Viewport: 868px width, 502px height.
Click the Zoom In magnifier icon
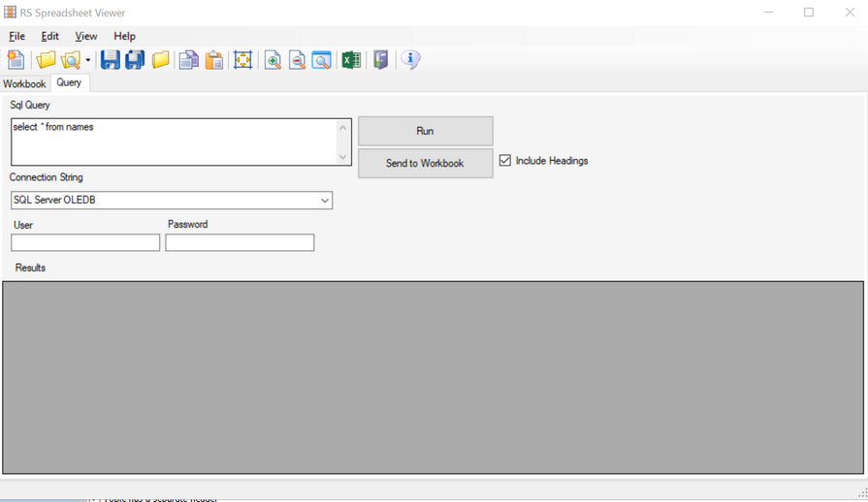[273, 60]
